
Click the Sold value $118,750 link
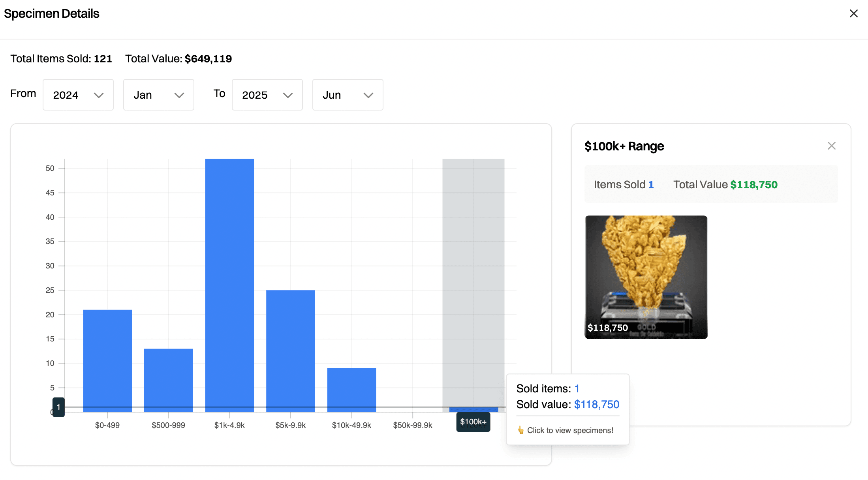(x=596, y=404)
